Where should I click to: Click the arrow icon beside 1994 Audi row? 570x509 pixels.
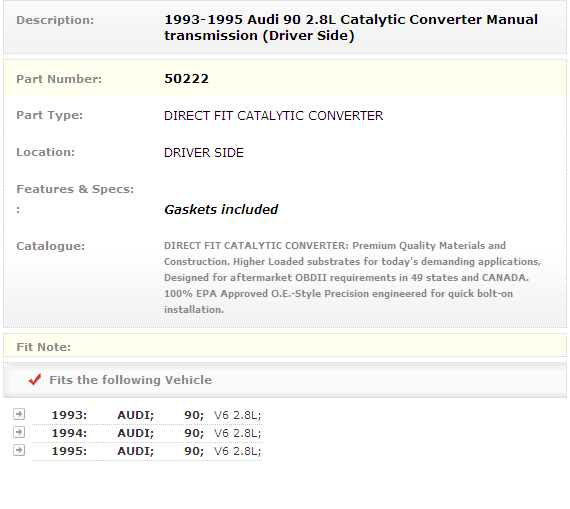[x=19, y=432]
